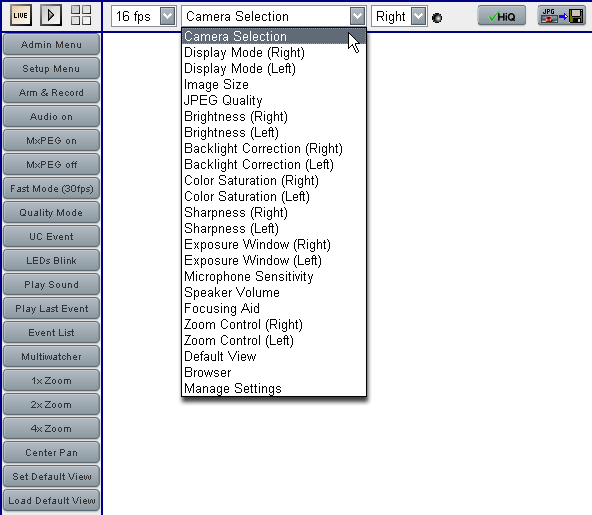Select Color Saturation (Right)
This screenshot has width=592, height=515.
pos(274,180)
